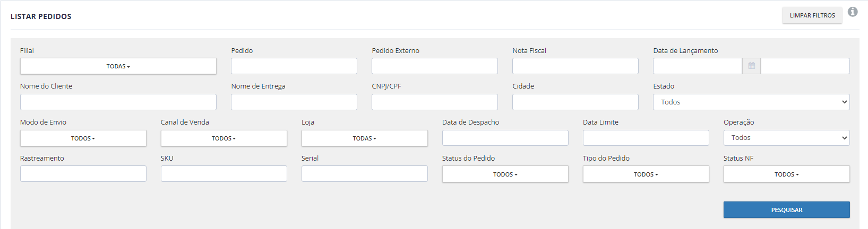Expand the Canal de Venda dropdown
The image size is (868, 229).
coord(224,138)
